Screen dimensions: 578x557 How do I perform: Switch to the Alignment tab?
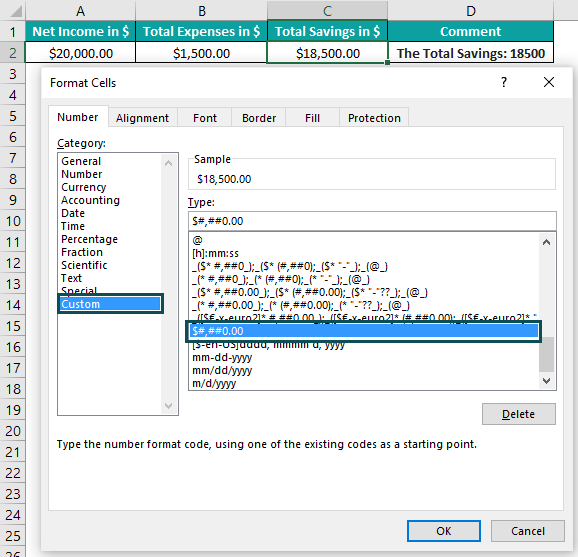coord(142,118)
